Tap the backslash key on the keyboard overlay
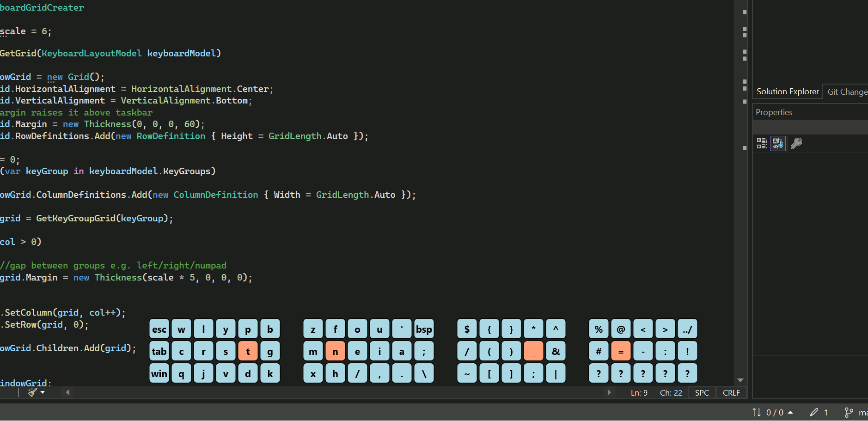The image size is (868, 421). [424, 373]
